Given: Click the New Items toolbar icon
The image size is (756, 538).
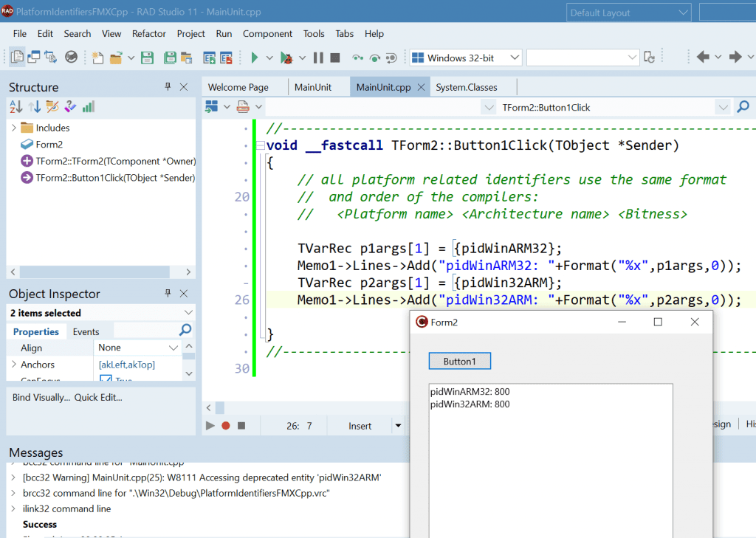Looking at the screenshot, I should (97, 58).
